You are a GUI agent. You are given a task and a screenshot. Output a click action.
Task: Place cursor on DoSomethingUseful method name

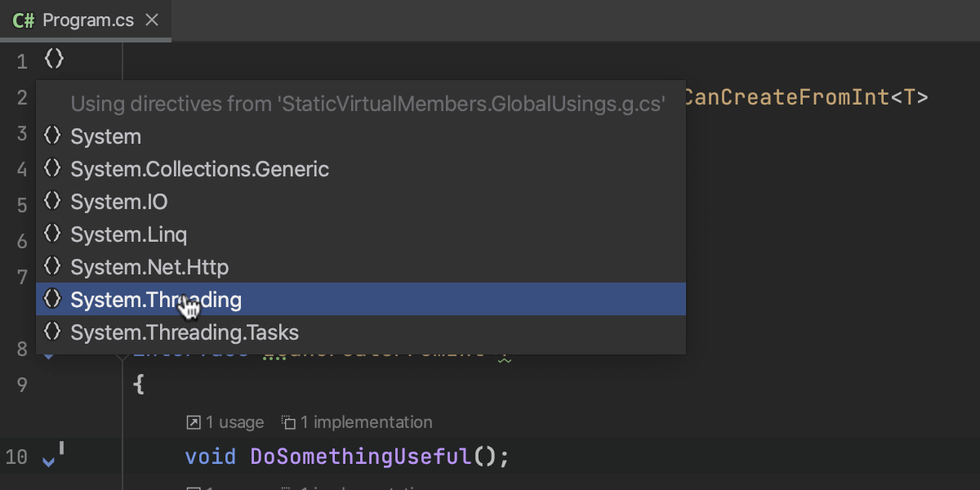pos(361,457)
